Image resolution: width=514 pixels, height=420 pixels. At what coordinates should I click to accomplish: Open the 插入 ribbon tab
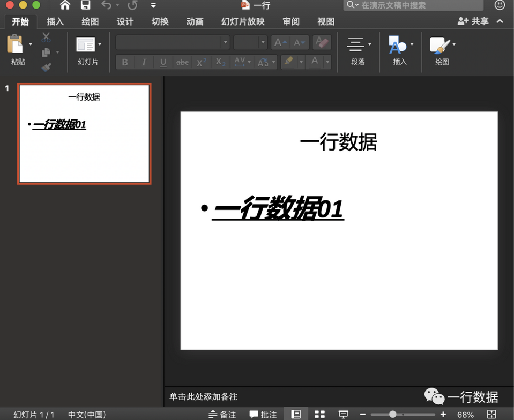[55, 21]
